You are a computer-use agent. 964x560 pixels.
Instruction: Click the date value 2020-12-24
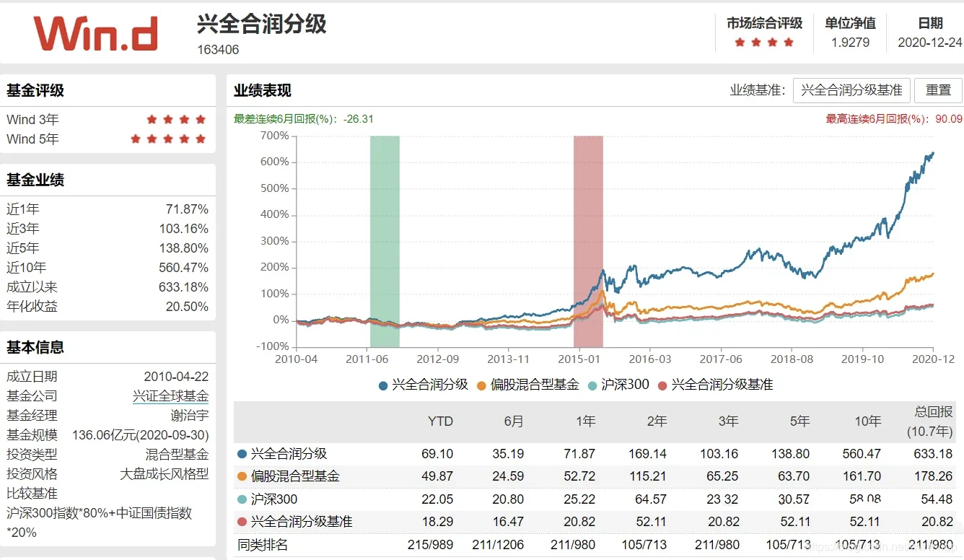click(930, 43)
